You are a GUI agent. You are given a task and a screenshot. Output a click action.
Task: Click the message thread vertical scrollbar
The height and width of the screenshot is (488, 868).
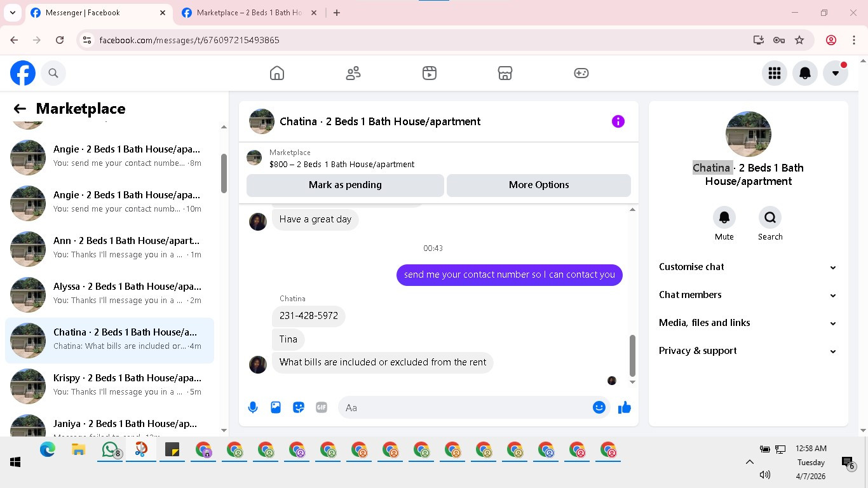click(632, 356)
